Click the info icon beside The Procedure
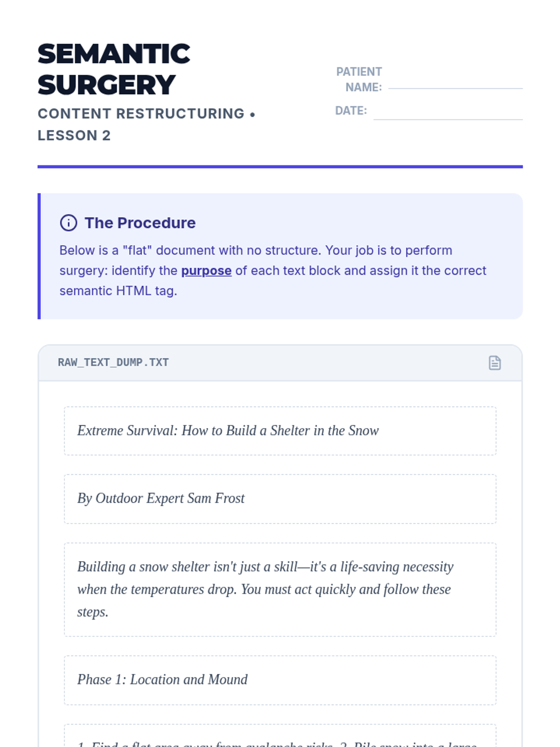560x747 pixels. coord(69,223)
